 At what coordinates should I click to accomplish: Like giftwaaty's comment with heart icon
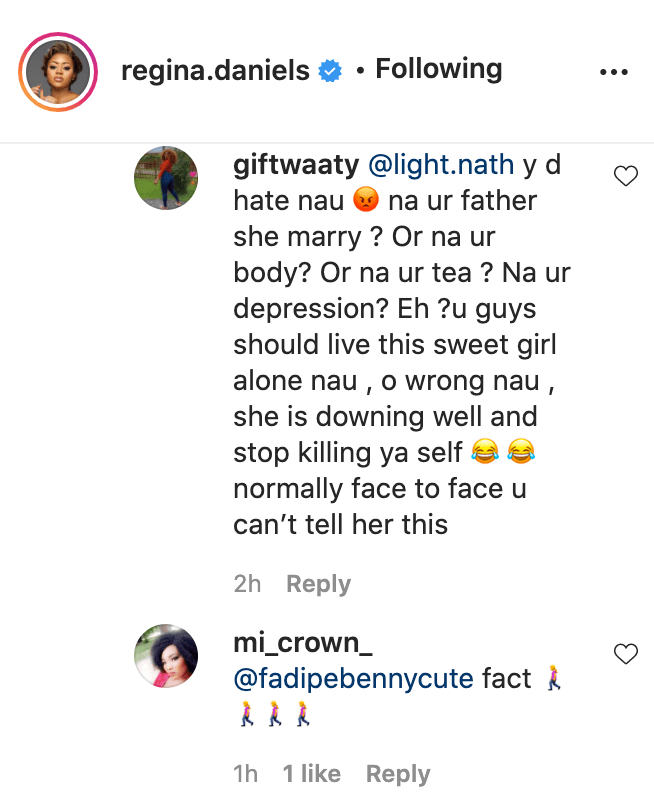(625, 177)
